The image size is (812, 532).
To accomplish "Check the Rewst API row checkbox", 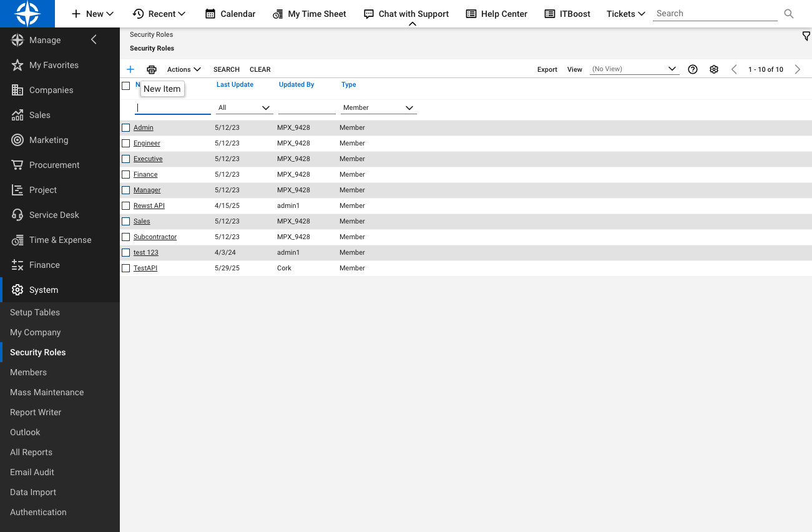I will 126,205.
